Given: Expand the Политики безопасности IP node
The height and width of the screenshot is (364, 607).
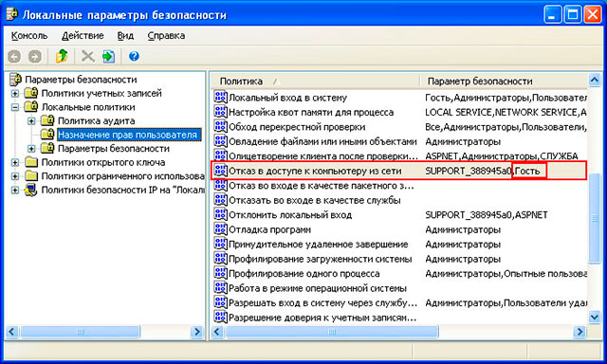Looking at the screenshot, I should (15, 191).
